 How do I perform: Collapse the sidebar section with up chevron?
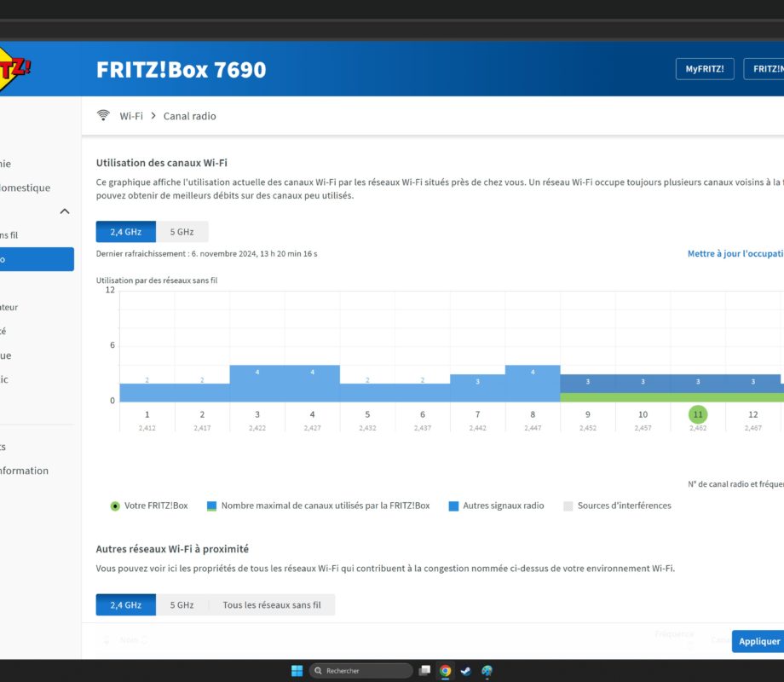coord(65,211)
